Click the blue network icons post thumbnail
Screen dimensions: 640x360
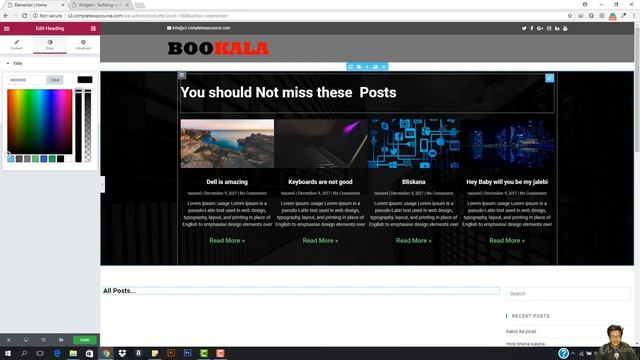coord(414,143)
